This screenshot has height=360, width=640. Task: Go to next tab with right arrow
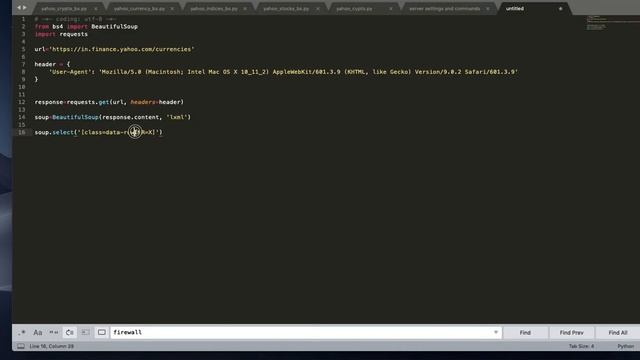pos(24,8)
